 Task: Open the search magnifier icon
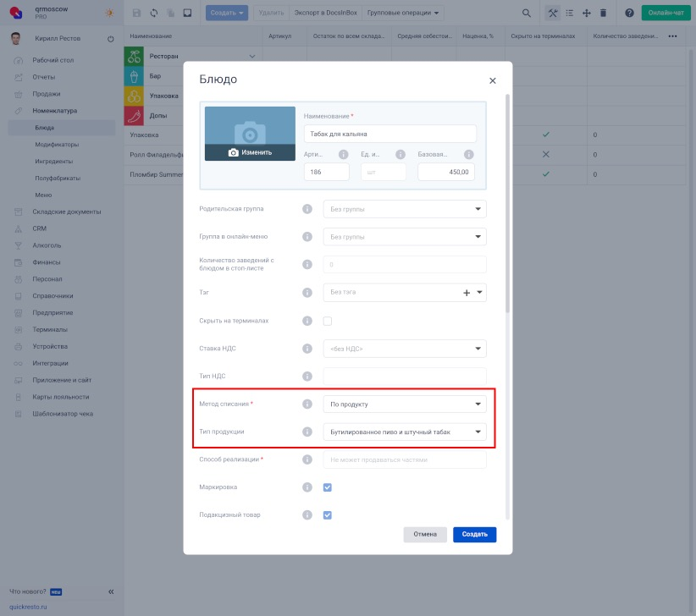526,13
